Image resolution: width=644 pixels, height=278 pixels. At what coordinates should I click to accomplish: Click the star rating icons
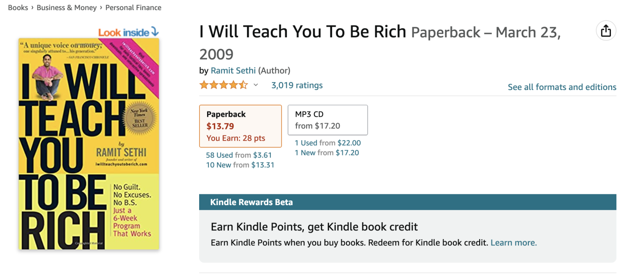223,85
